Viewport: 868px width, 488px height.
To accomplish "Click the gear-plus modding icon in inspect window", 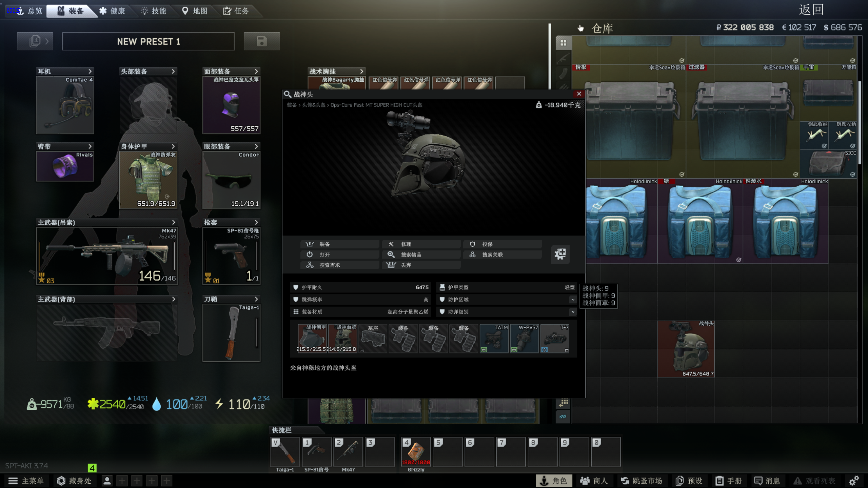I will (560, 254).
